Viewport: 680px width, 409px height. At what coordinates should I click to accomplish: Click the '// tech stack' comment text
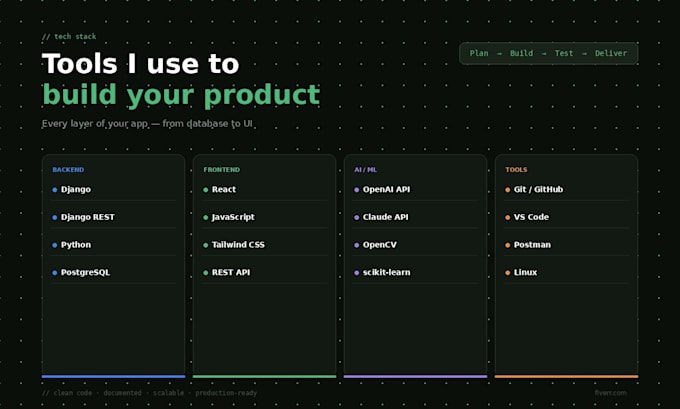coord(69,36)
